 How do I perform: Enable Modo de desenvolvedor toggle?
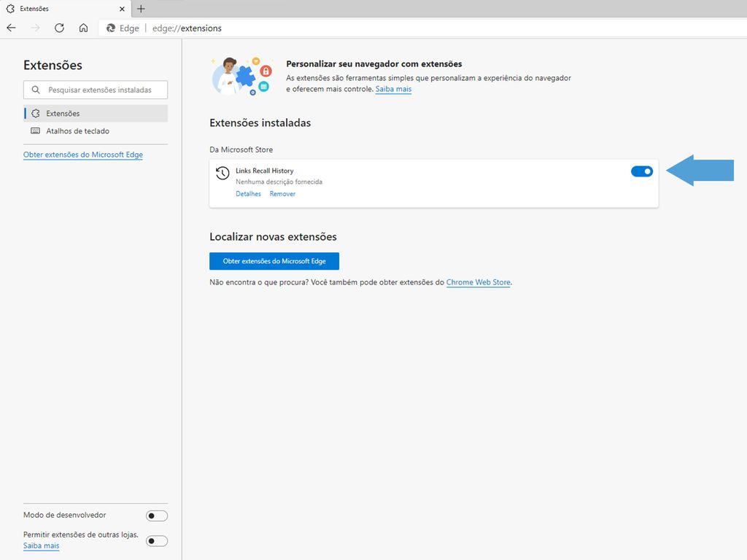(x=157, y=516)
